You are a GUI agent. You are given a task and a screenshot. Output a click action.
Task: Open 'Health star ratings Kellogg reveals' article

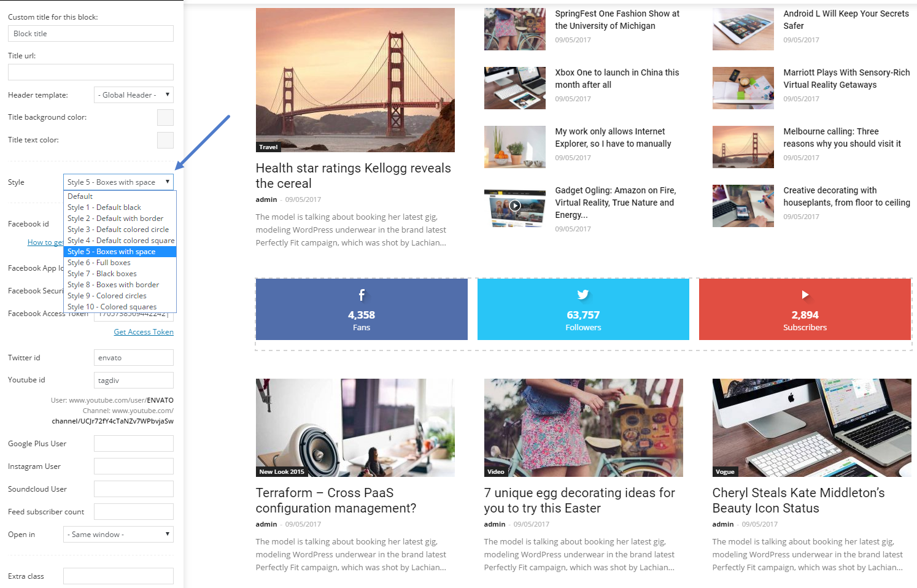(x=354, y=176)
